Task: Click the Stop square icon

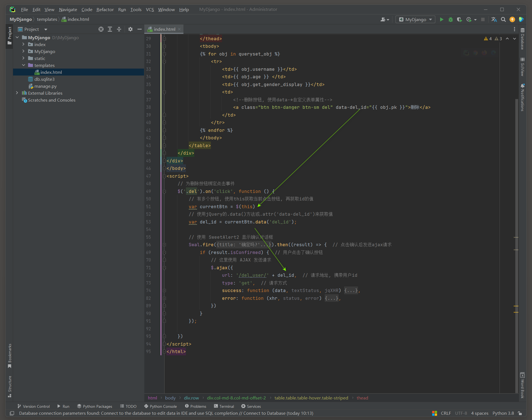Action: (483, 19)
